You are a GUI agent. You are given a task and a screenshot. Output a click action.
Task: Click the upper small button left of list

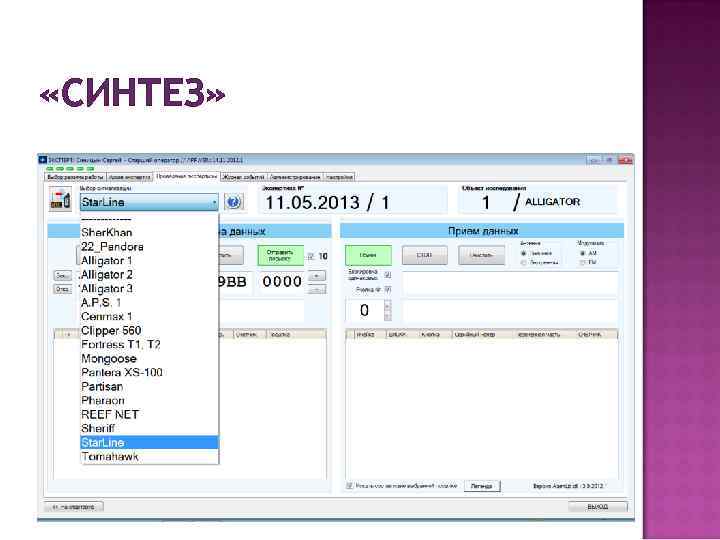point(62,276)
